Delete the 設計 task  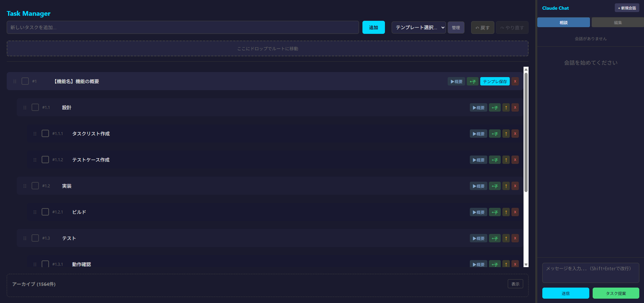pyautogui.click(x=515, y=108)
